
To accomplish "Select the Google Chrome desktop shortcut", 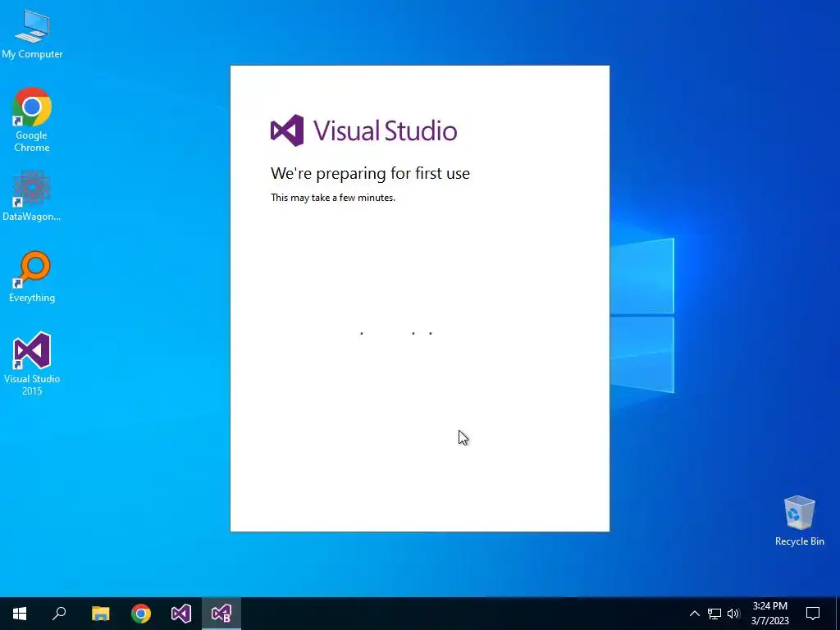I will click(x=32, y=120).
